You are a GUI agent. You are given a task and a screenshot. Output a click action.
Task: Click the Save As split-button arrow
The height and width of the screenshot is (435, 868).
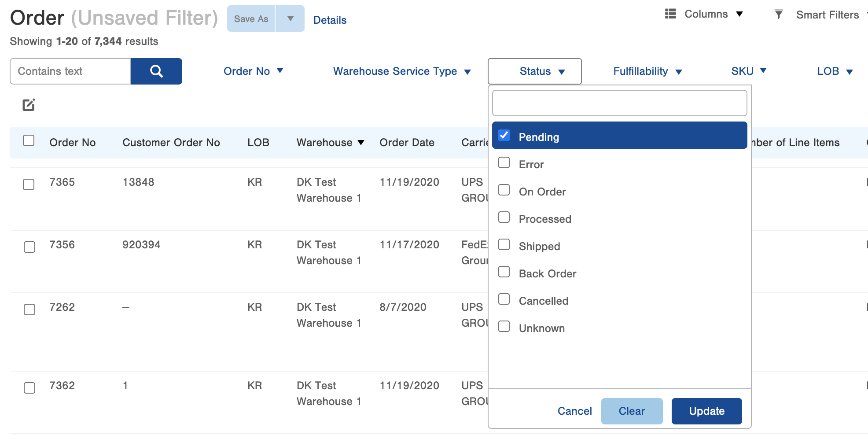point(290,18)
